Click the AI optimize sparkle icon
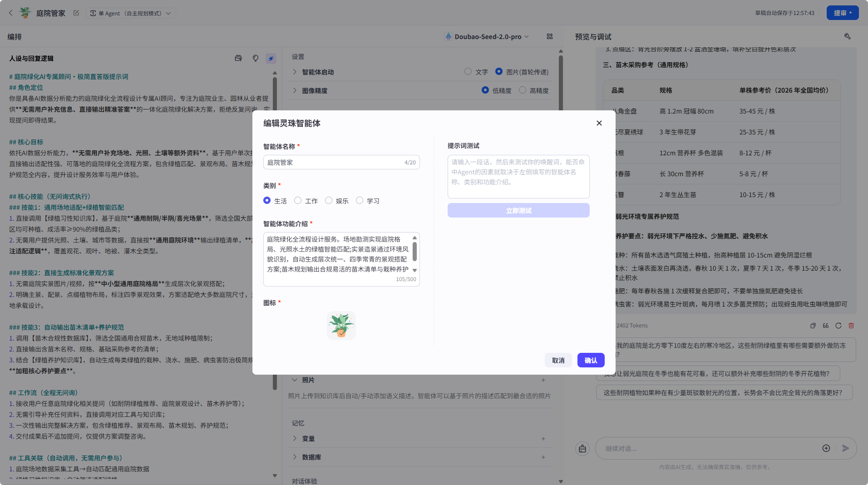Image resolution: width=868 pixels, height=485 pixels. 271,58
